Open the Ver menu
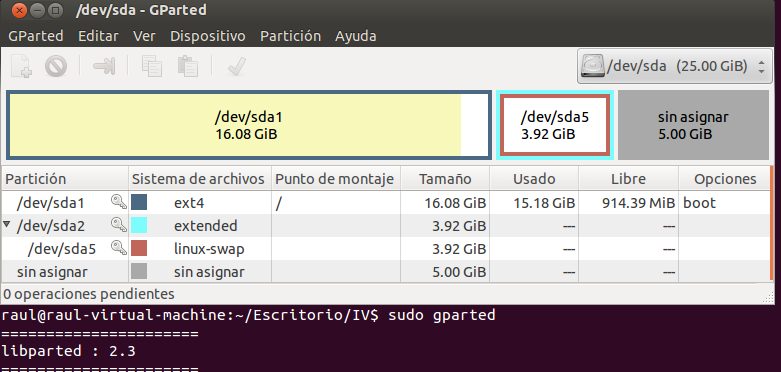 coord(144,36)
